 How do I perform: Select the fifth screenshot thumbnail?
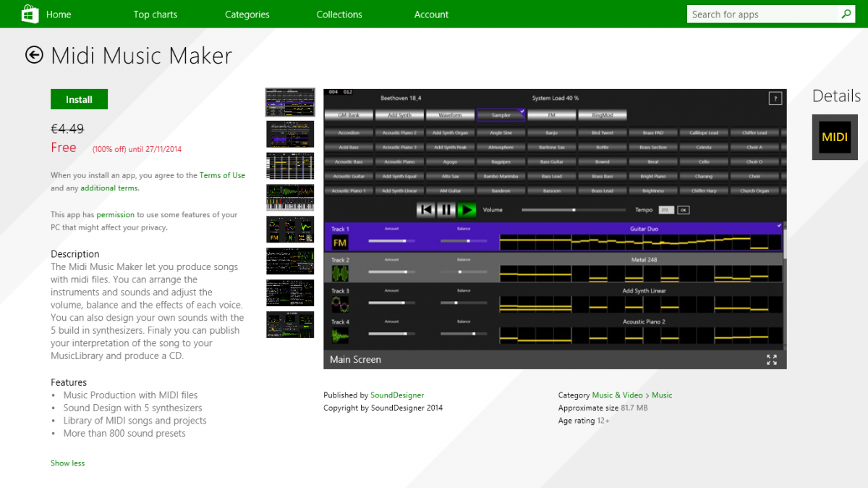click(x=290, y=230)
